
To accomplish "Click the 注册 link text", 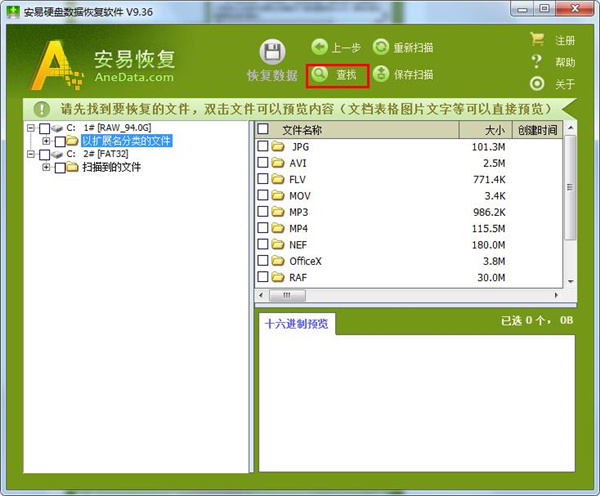I will coord(565,41).
